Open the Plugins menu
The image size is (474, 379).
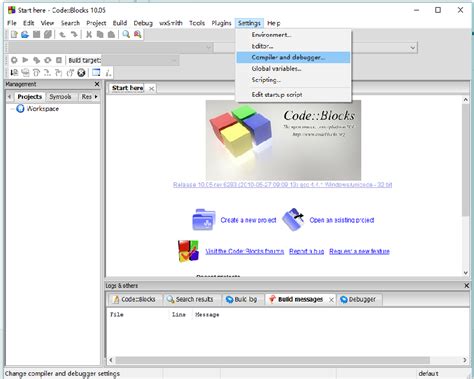tap(221, 23)
